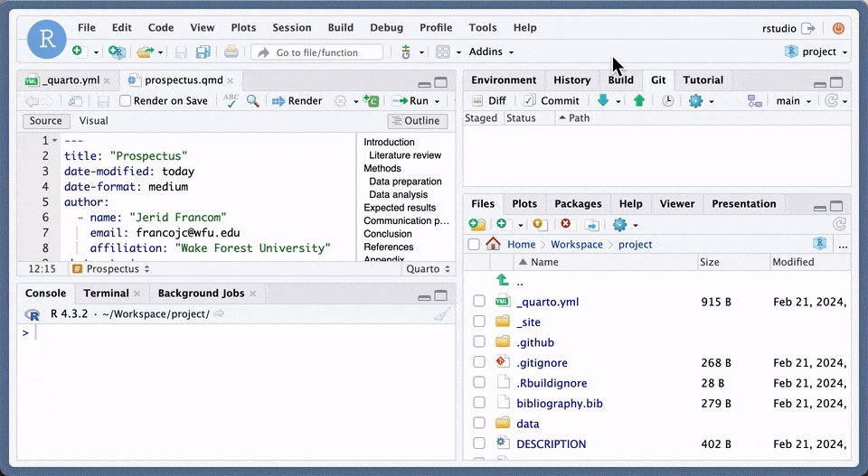Click the New Folder icon in Files pane

[x=477, y=224]
